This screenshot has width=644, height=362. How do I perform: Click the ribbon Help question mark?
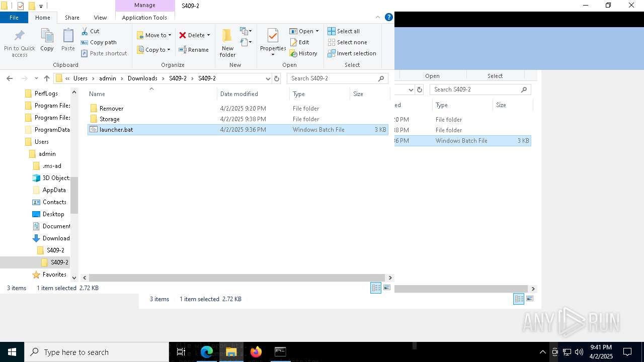[x=388, y=17]
